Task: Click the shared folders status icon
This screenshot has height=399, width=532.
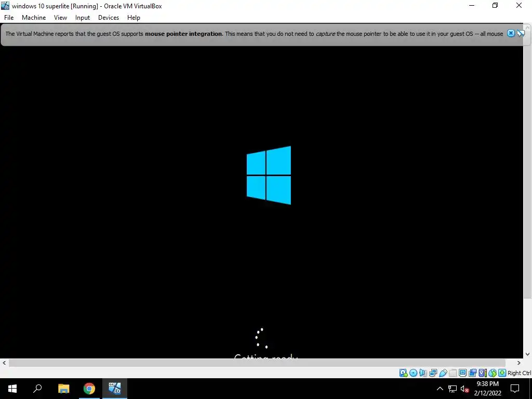Action: tap(453, 373)
